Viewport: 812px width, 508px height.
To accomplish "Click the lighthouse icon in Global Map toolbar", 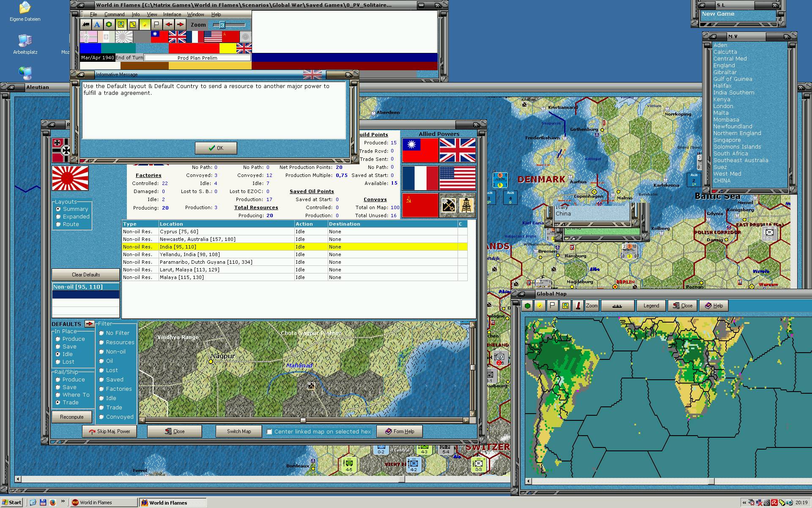I will pos(578,306).
